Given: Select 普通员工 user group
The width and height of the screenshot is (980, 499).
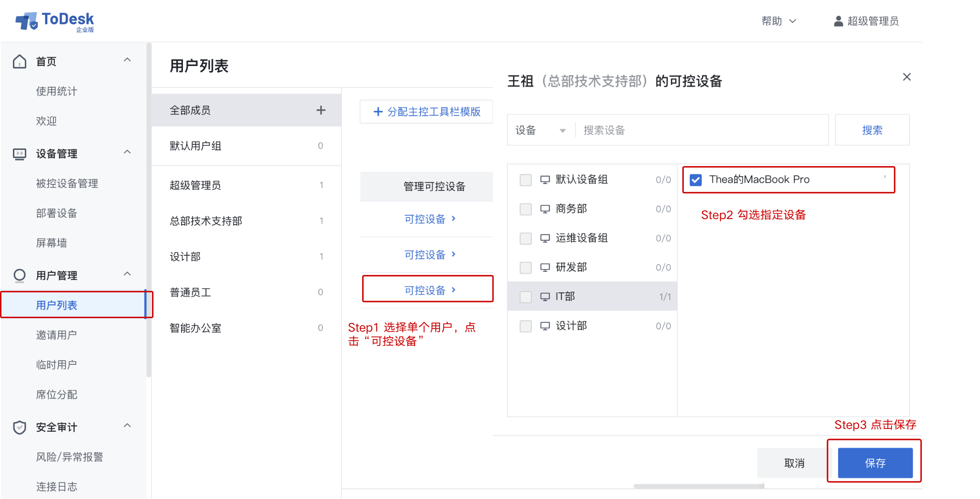Looking at the screenshot, I should pyautogui.click(x=246, y=292).
